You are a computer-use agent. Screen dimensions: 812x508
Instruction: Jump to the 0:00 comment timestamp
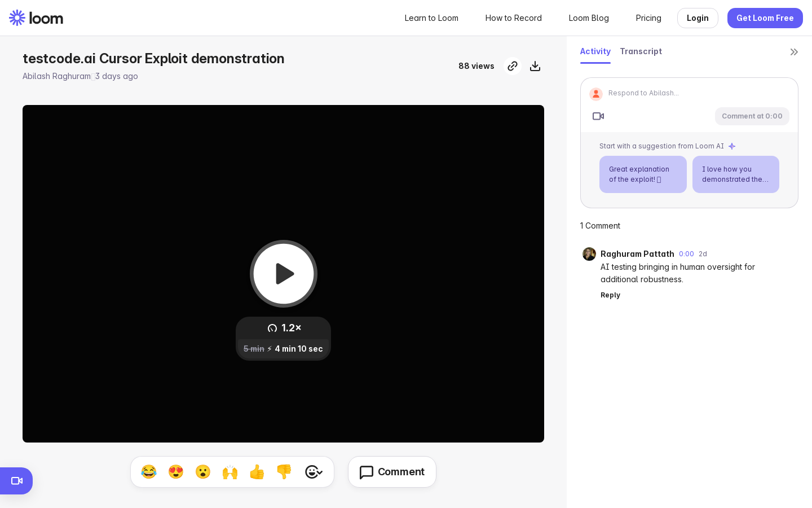tap(686, 254)
